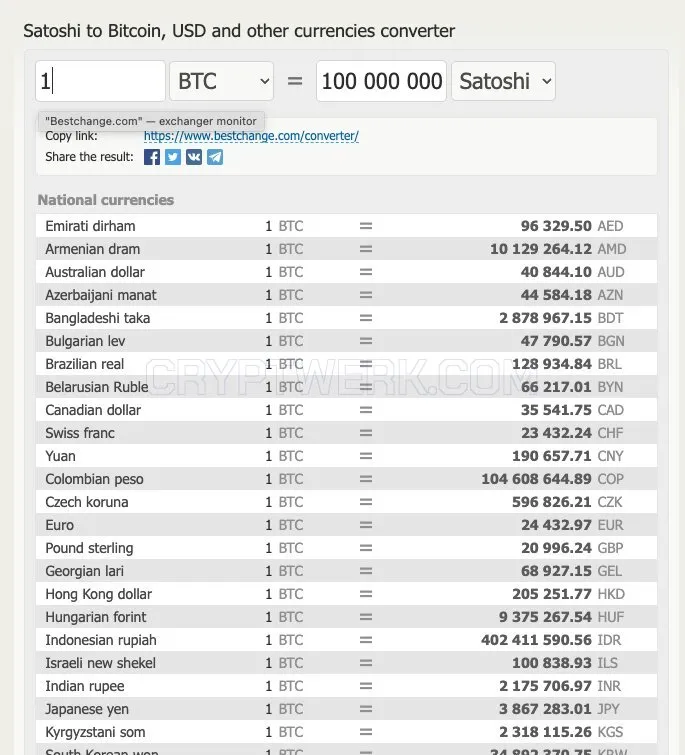Click the Pound sterling row
The height and width of the screenshot is (755, 685).
[x=346, y=548]
